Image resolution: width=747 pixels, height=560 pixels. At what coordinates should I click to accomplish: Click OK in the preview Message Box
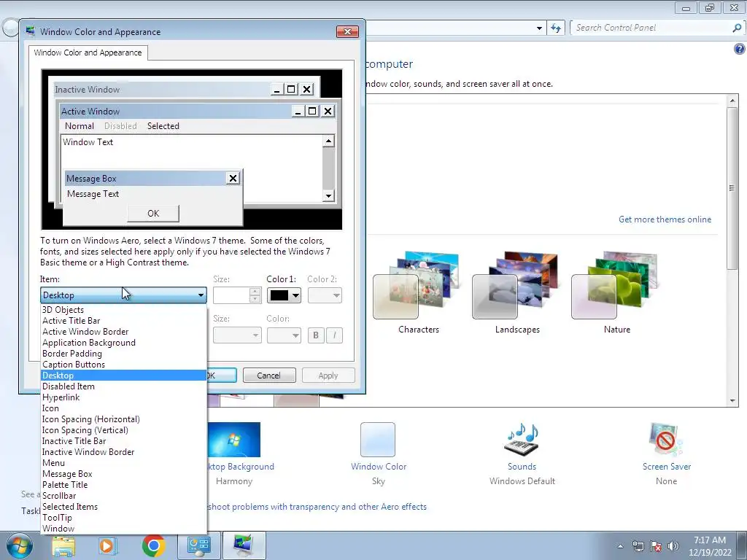tap(153, 214)
